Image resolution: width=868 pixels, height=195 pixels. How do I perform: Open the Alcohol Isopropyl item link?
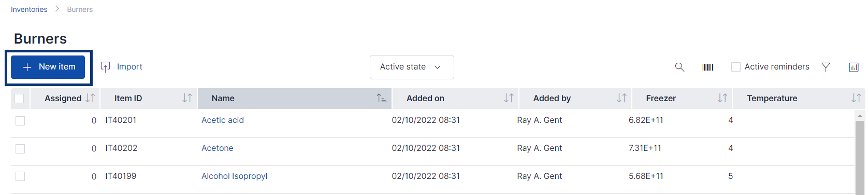[x=234, y=176]
